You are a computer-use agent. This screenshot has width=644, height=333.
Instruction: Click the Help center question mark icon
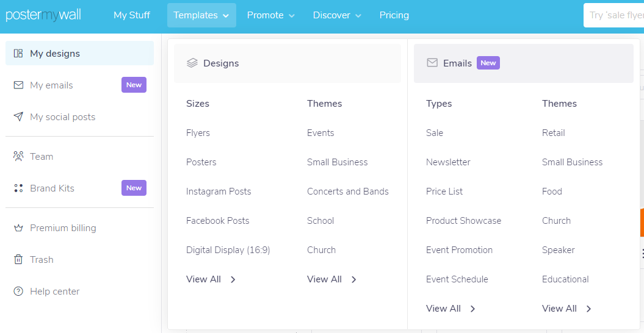tap(18, 291)
